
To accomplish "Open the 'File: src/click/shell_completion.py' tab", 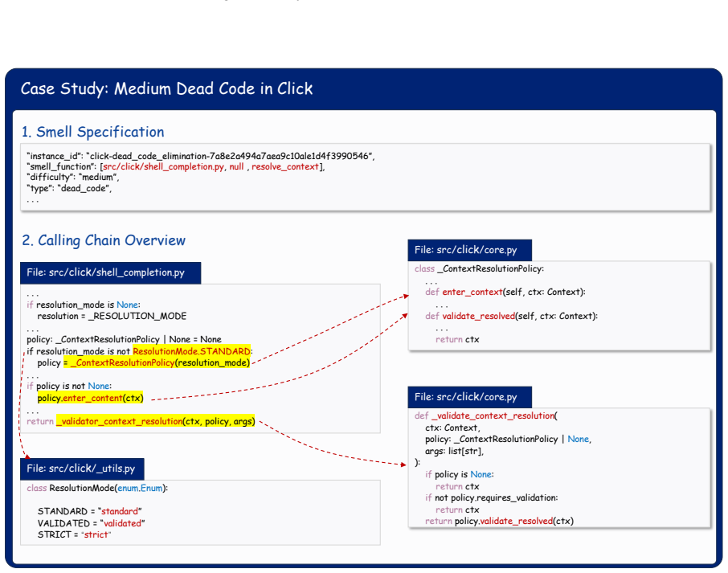I will (x=111, y=272).
